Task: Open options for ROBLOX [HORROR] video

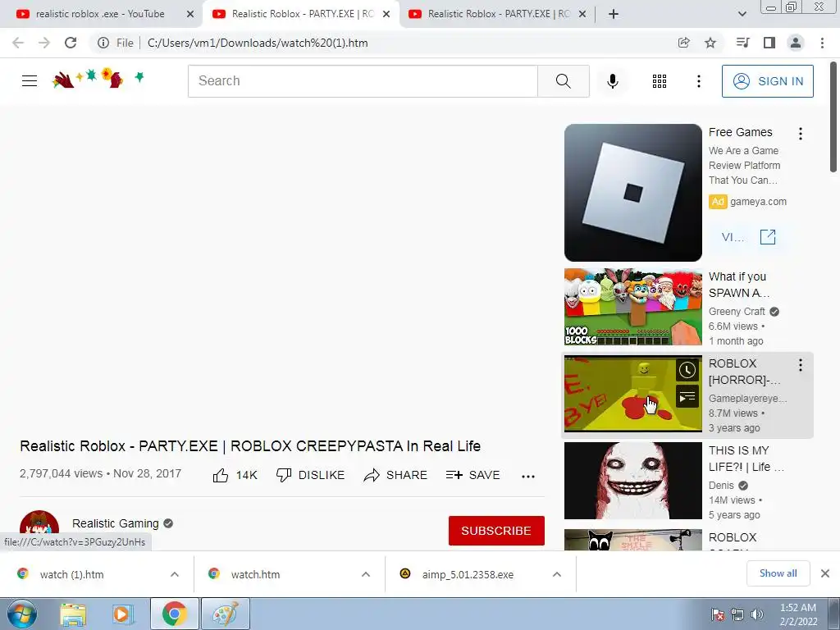Action: [801, 365]
